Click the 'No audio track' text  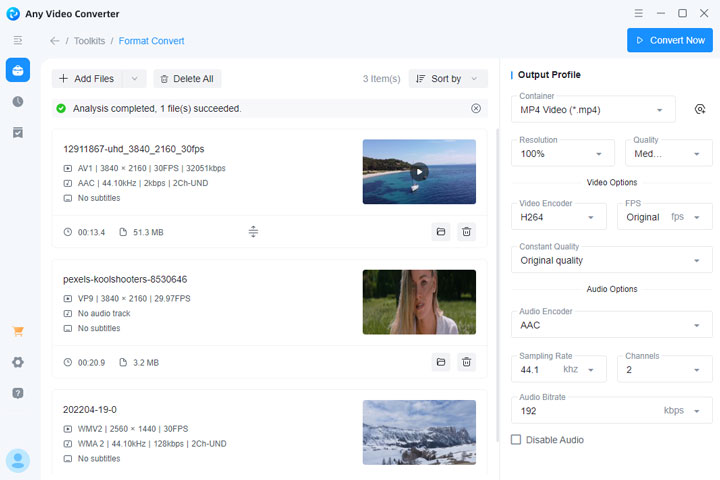click(x=104, y=313)
